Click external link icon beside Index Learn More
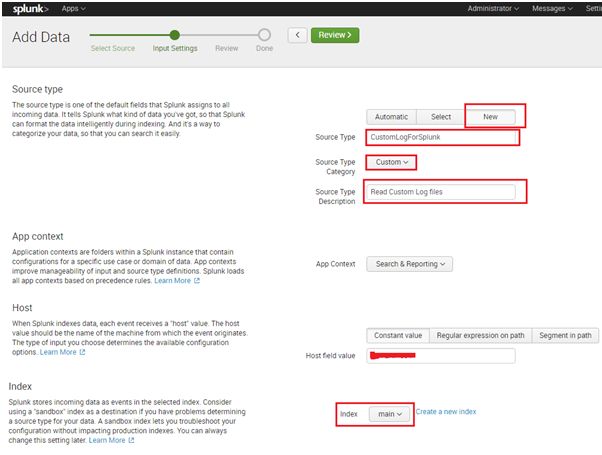Screen dimensions: 602x455 [x=131, y=440]
